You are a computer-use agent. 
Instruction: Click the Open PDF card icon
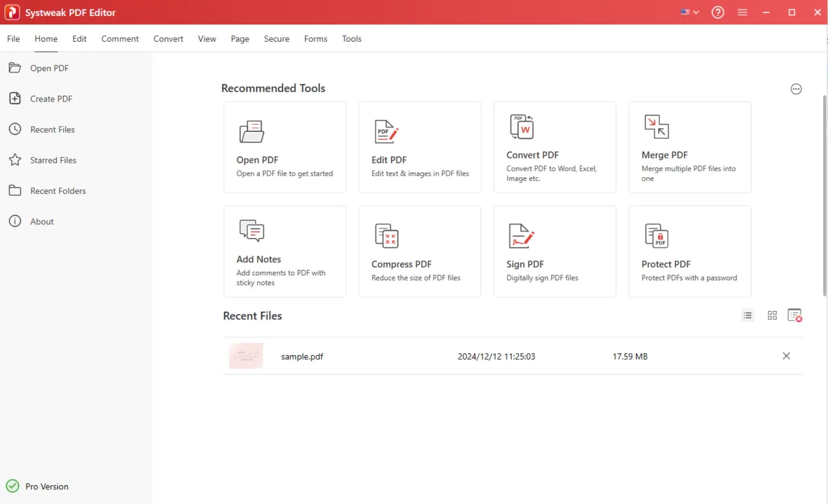[252, 132]
